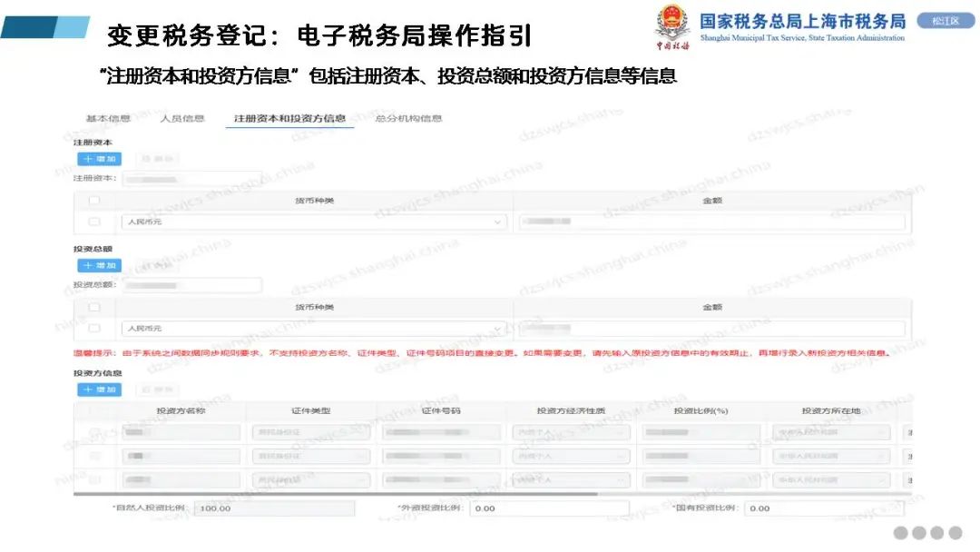Open 投资方经济性质 dropdown in second investor row
Screen dimensions: 980x552
tap(572, 456)
